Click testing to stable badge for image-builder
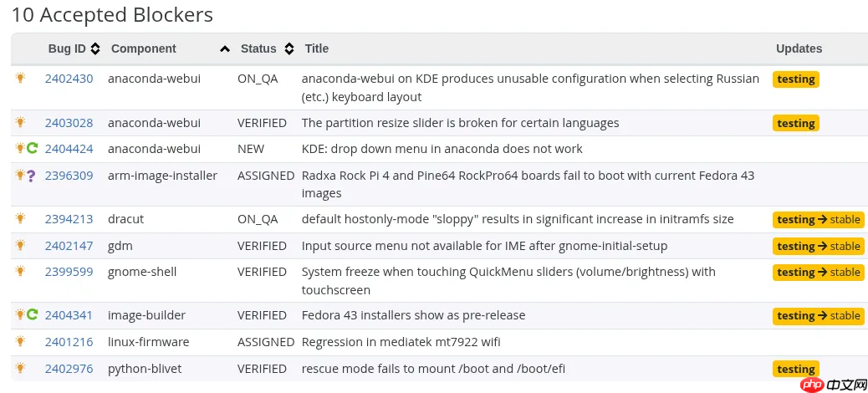 coord(818,315)
